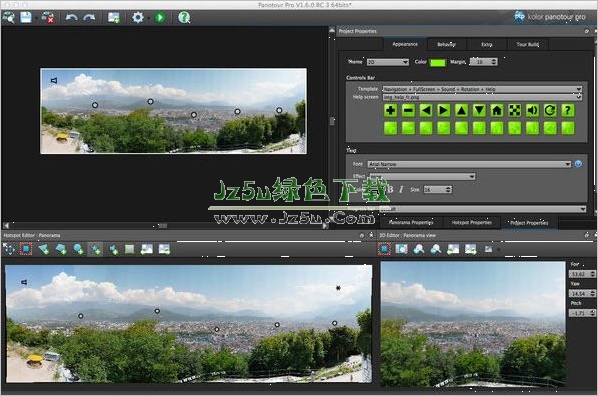This screenshot has width=598, height=396.
Task: Switch to the Appearance tab
Action: pyautogui.click(x=405, y=44)
